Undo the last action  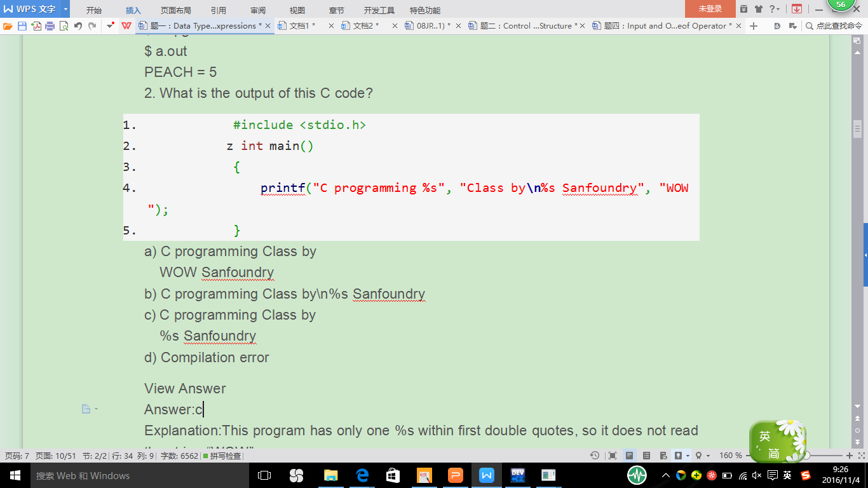tap(78, 26)
